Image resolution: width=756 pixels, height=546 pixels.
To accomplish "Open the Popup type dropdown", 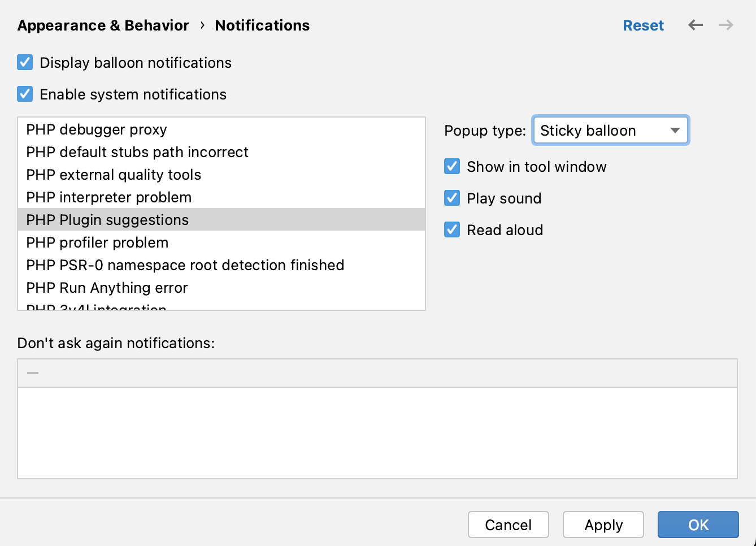I will [x=610, y=131].
